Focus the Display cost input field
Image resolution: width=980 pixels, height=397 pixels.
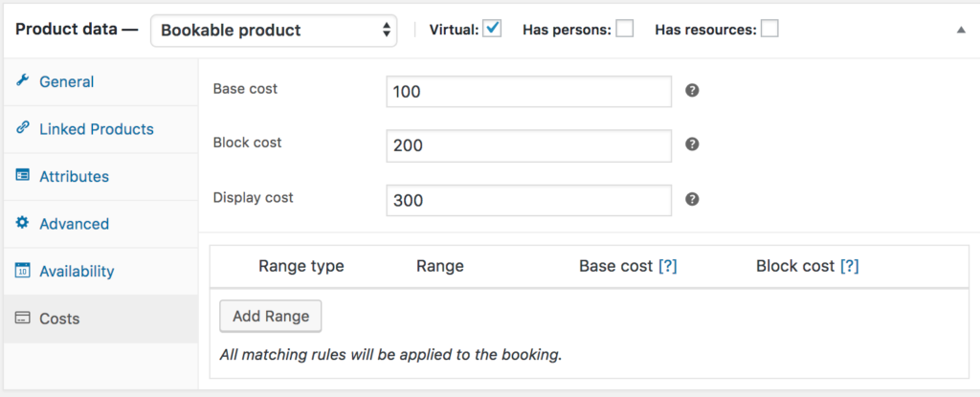click(528, 201)
